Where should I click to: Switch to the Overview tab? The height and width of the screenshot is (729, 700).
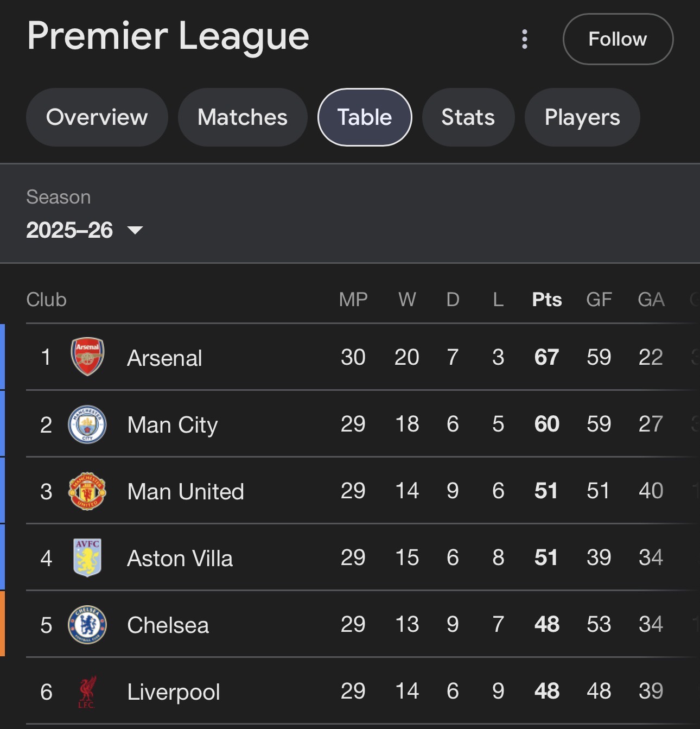pyautogui.click(x=97, y=117)
